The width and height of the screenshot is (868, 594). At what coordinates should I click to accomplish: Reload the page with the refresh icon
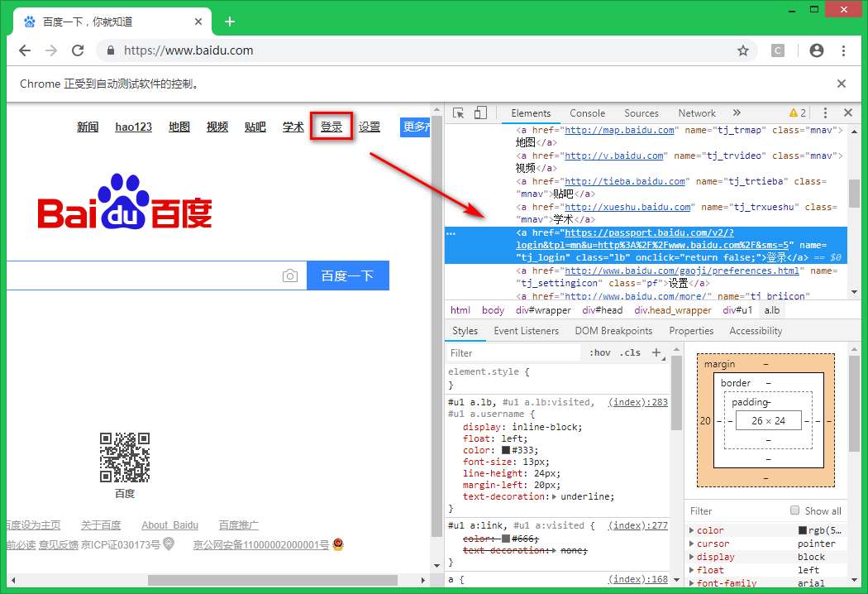click(78, 50)
